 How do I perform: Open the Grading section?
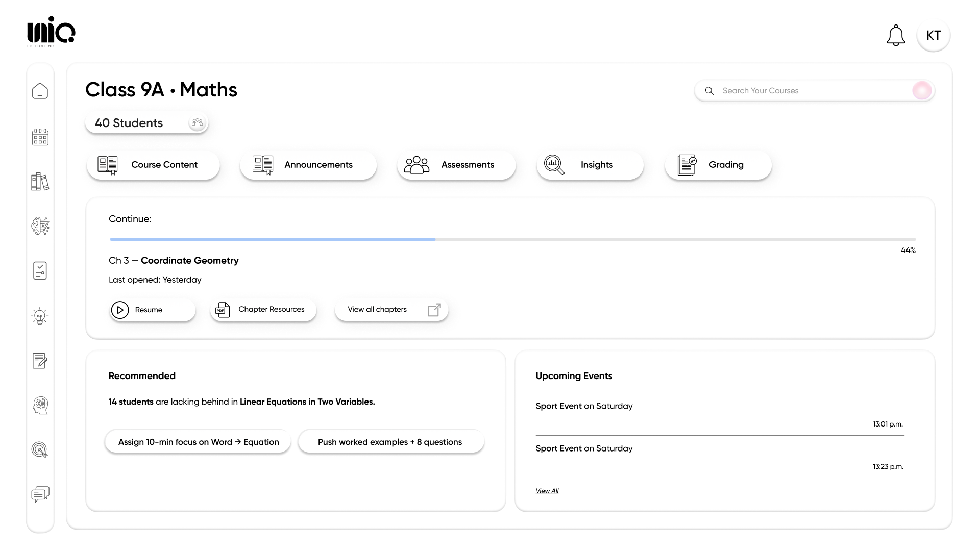coord(718,165)
